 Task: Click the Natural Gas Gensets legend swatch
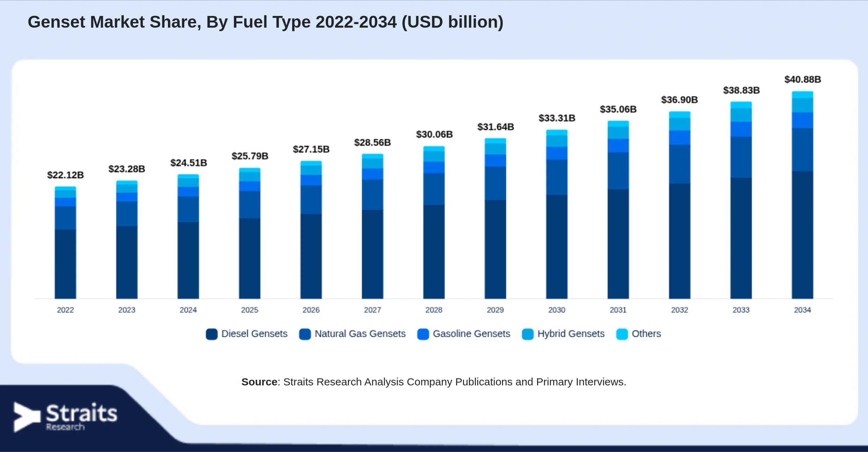(305, 334)
